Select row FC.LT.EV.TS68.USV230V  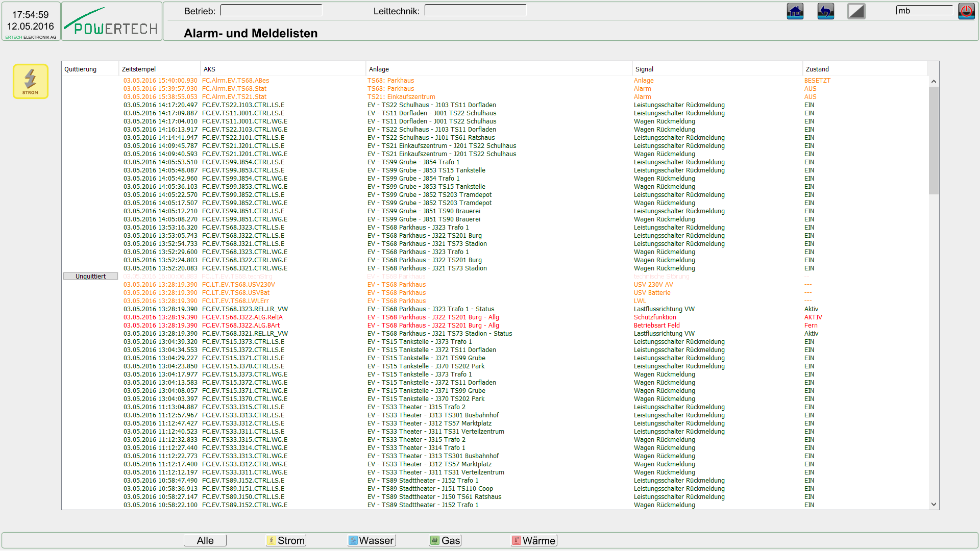[x=495, y=285]
